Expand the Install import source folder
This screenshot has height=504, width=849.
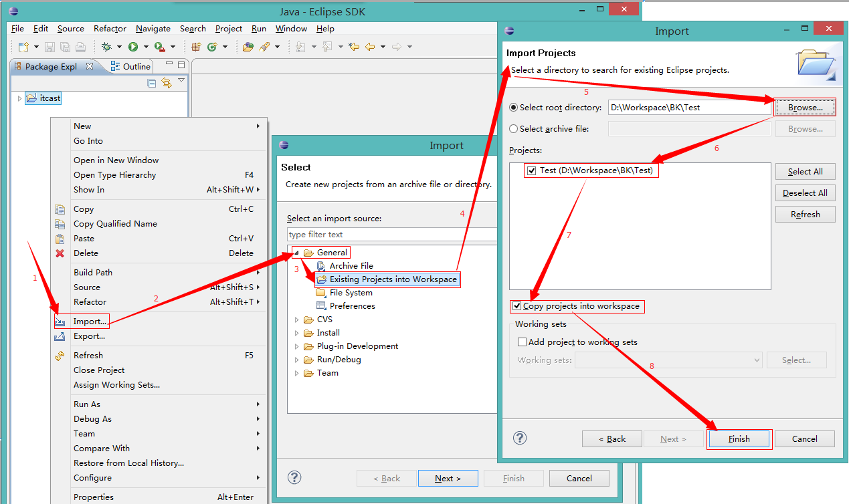point(297,333)
